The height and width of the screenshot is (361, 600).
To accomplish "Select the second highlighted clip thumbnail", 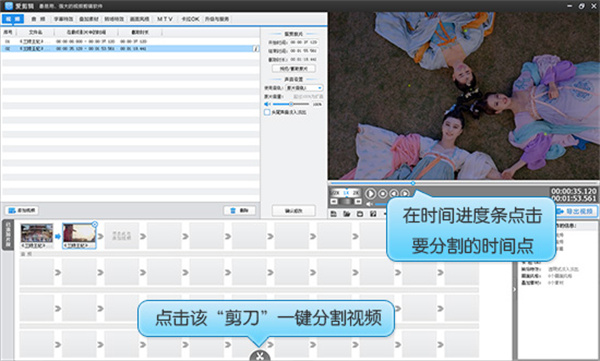I will pyautogui.click(x=79, y=236).
